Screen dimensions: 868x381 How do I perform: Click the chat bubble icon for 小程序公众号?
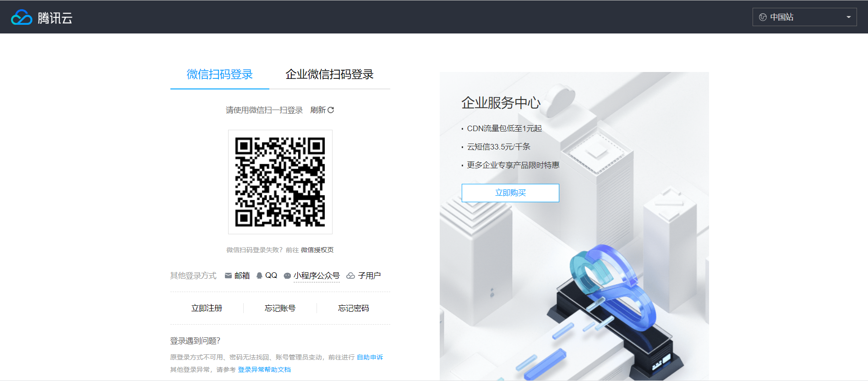287,276
